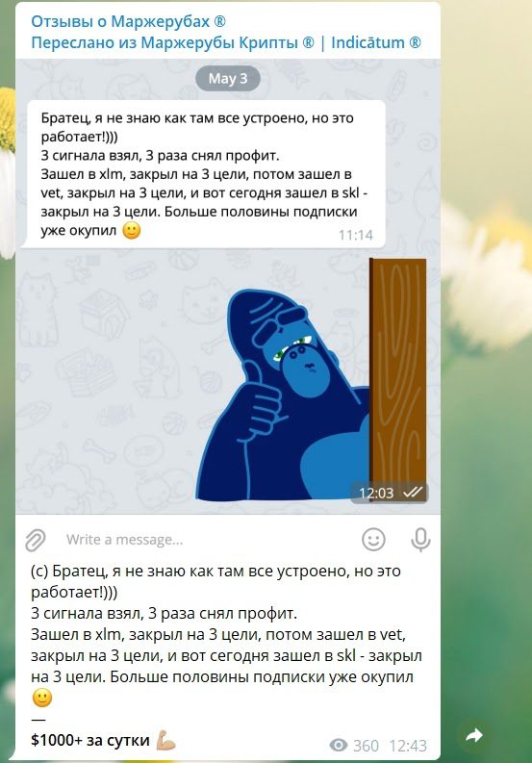Viewport: 532px width, 763px height.
Task: Click the paperclip attach file icon
Action: pyautogui.click(x=35, y=540)
